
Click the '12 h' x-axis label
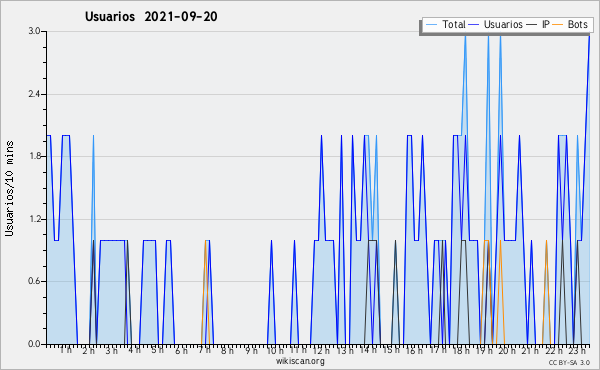point(321,351)
